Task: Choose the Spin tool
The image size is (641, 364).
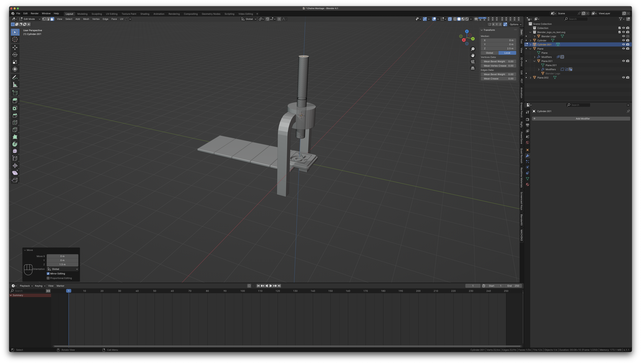Action: 15,144
